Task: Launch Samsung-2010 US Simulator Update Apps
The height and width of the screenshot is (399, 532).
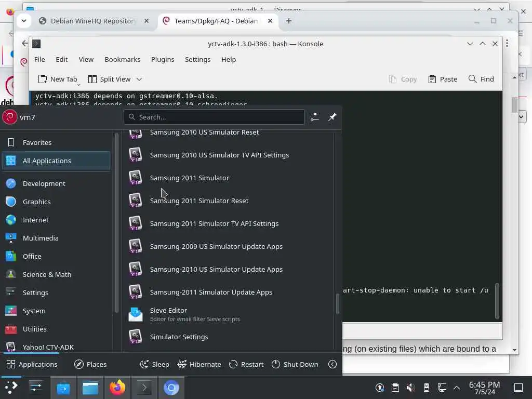Action: 228,270
